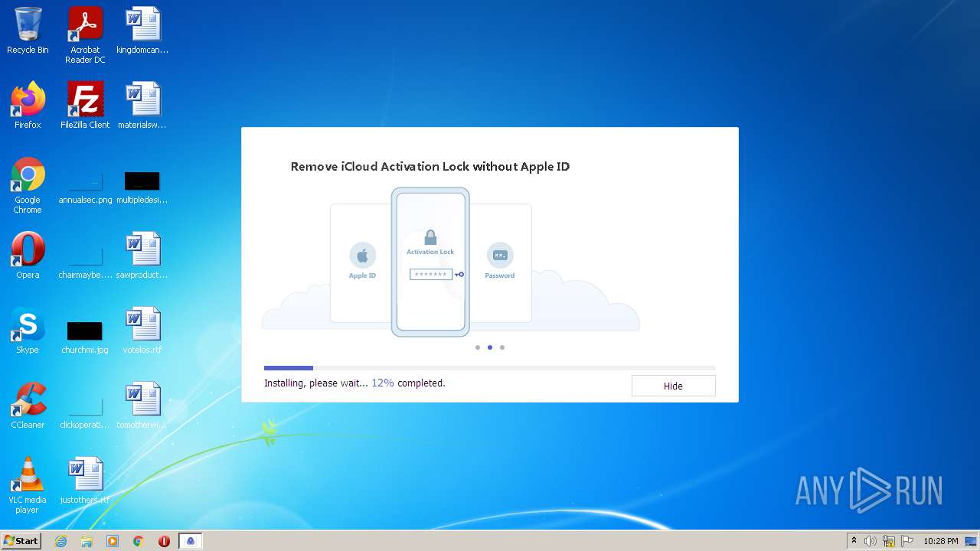The width and height of the screenshot is (980, 551).
Task: Launch Skype desktop shortcut
Action: point(28,331)
